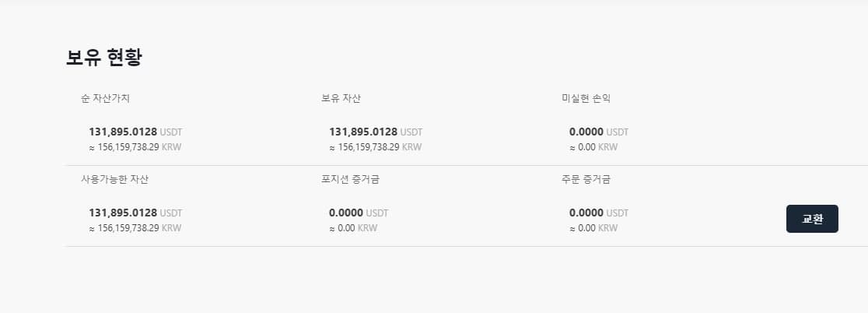This screenshot has height=313, width=868.
Task: Select the 주문 증거금 label
Action: pyautogui.click(x=586, y=180)
